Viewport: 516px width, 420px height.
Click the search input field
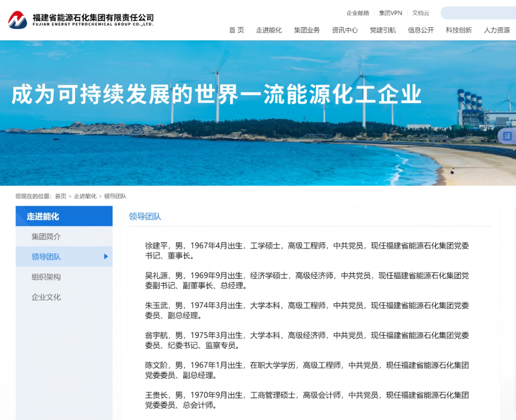483,13
